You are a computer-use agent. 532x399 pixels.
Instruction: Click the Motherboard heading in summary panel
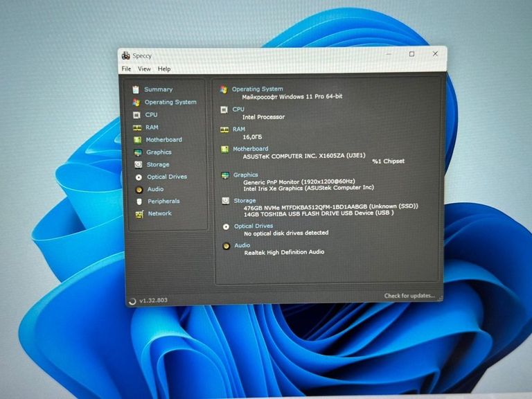250,149
